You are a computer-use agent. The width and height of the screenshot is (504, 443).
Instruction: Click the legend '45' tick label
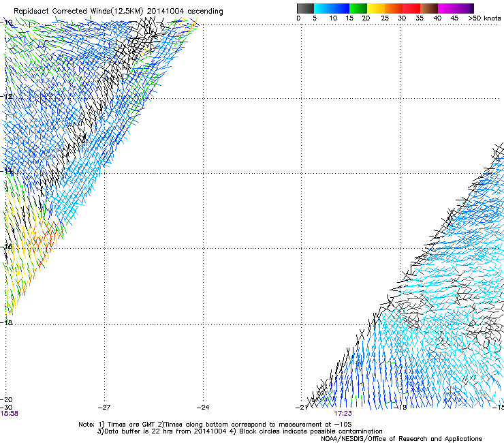coord(454,18)
